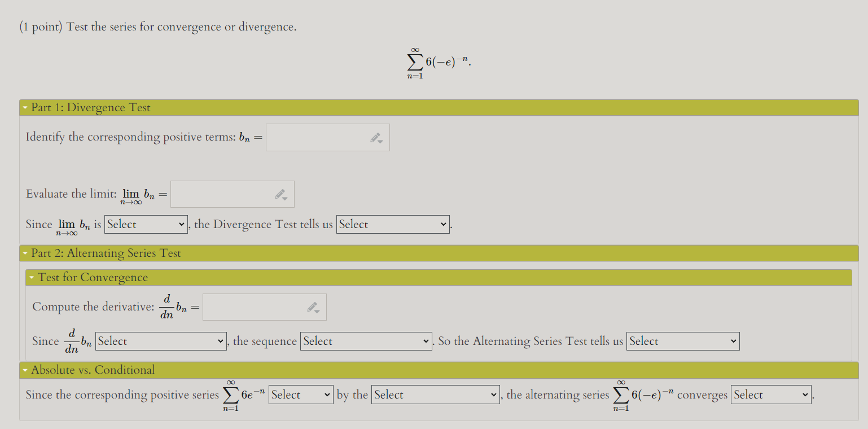Open the sequence behavior Select dropdown
This screenshot has width=868, height=429.
coord(366,341)
